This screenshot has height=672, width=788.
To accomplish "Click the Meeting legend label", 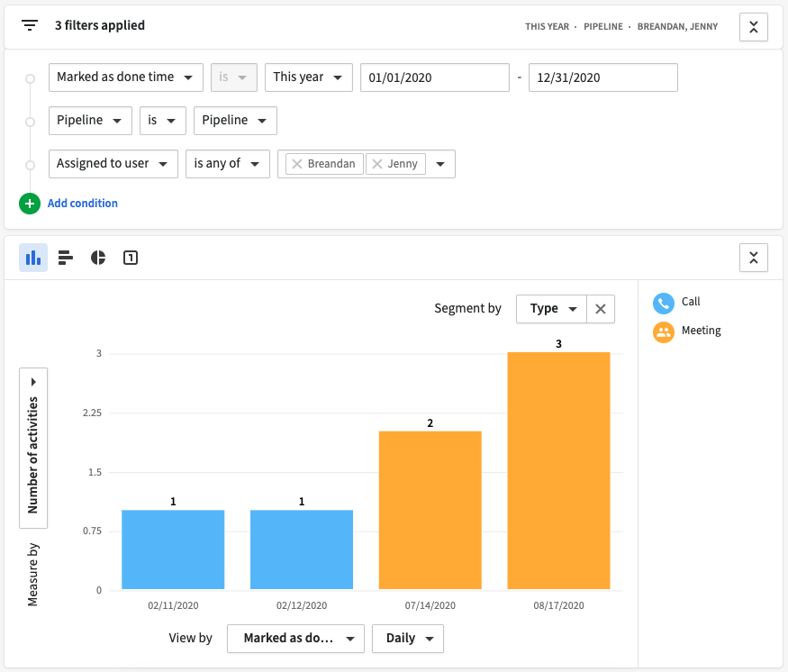I will 701,331.
